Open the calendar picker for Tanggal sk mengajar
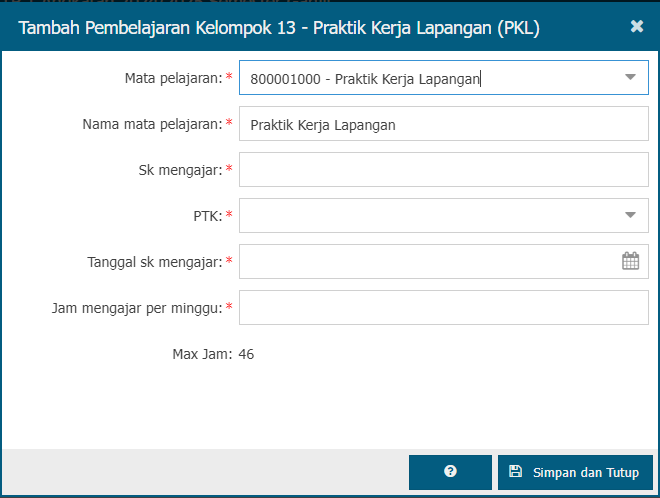This screenshot has width=660, height=498. 630,261
